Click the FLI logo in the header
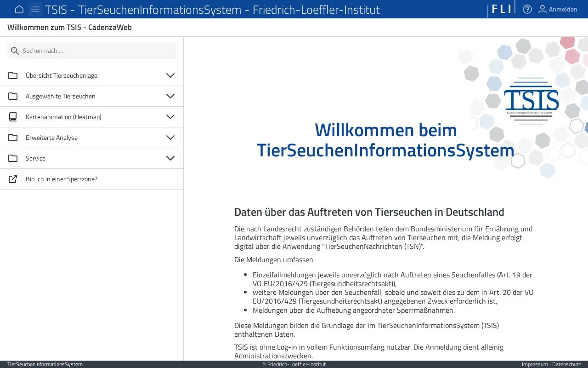 (x=502, y=9)
